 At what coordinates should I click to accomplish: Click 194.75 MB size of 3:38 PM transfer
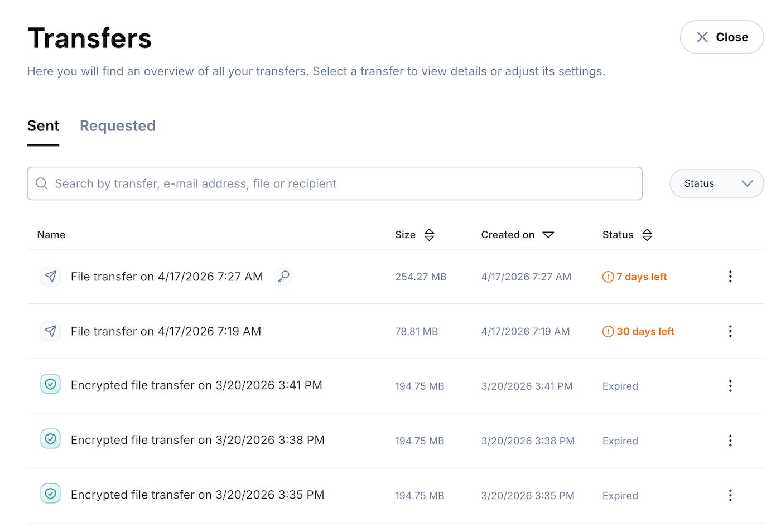click(420, 441)
